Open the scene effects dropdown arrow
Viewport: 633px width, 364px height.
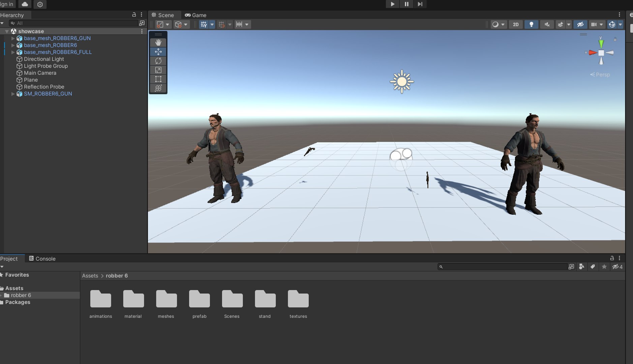(x=569, y=24)
